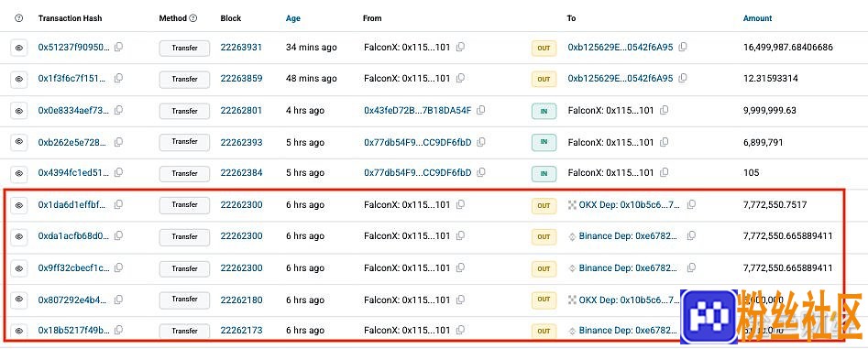Image resolution: width=868 pixels, height=349 pixels.
Task: Select the amount 9,999,999.63
Action: [769, 110]
